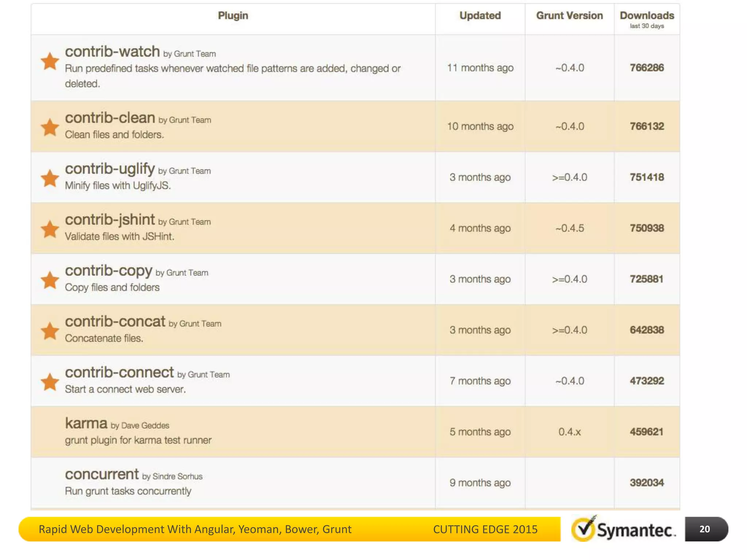Click 'Run grunt tasks concurrently' description
This screenshot has height=560, width=747.
[x=128, y=491]
